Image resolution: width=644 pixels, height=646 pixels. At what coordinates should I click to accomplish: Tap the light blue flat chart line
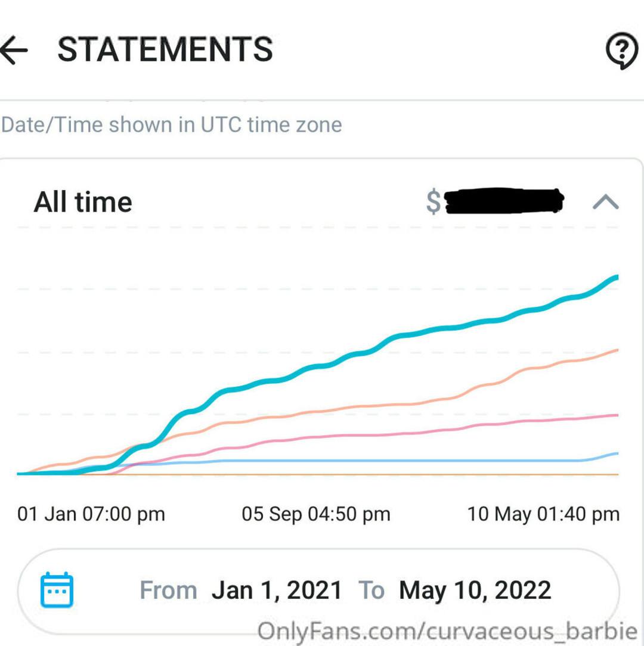click(x=371, y=461)
